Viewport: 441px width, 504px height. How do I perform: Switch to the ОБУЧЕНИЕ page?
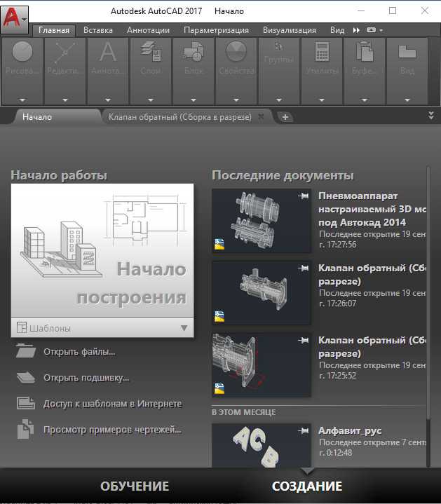click(135, 486)
